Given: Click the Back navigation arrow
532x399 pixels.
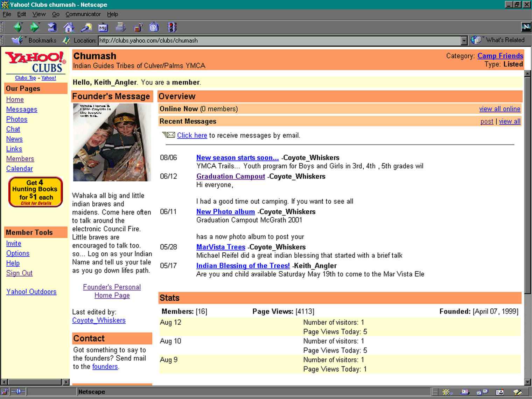Looking at the screenshot, I should [18, 27].
